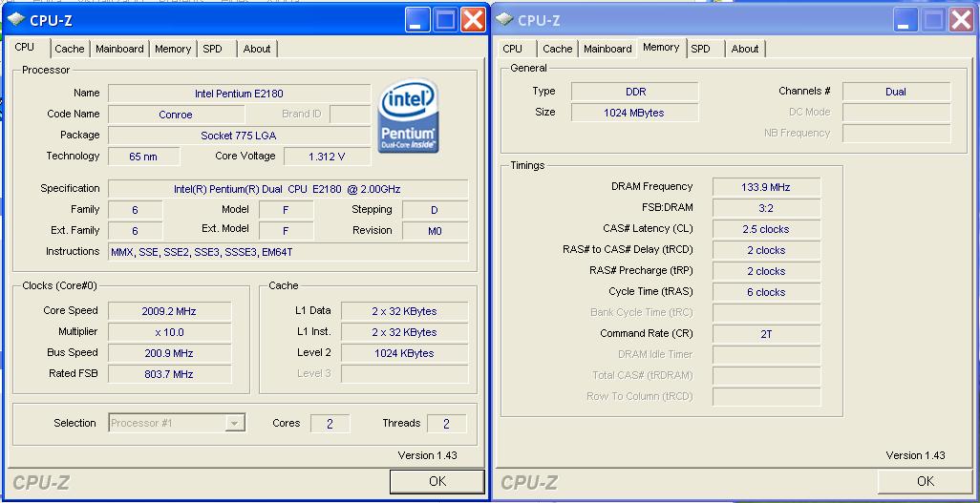The height and width of the screenshot is (503, 980).
Task: Click the memory Size value '1024 MBytes'
Action: point(634,113)
